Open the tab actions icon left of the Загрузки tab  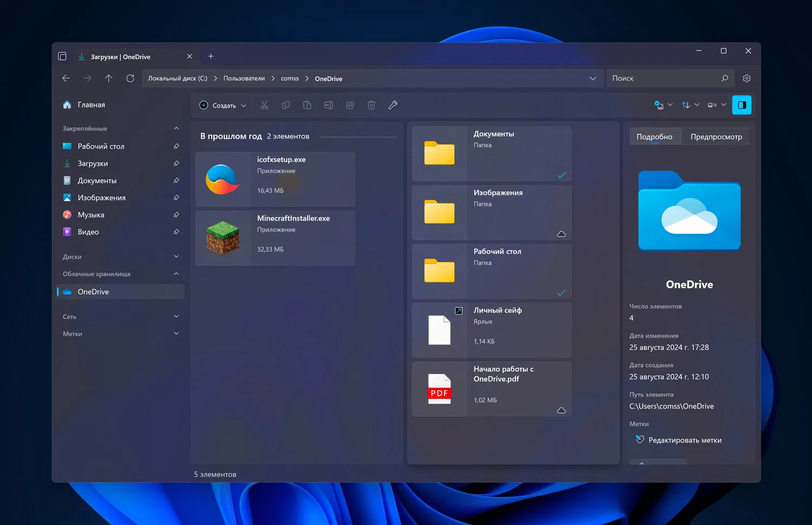coord(62,56)
